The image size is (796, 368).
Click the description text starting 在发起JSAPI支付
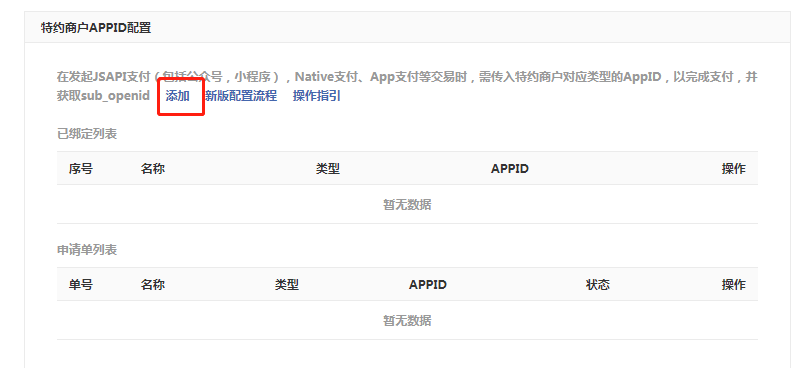pos(407,86)
